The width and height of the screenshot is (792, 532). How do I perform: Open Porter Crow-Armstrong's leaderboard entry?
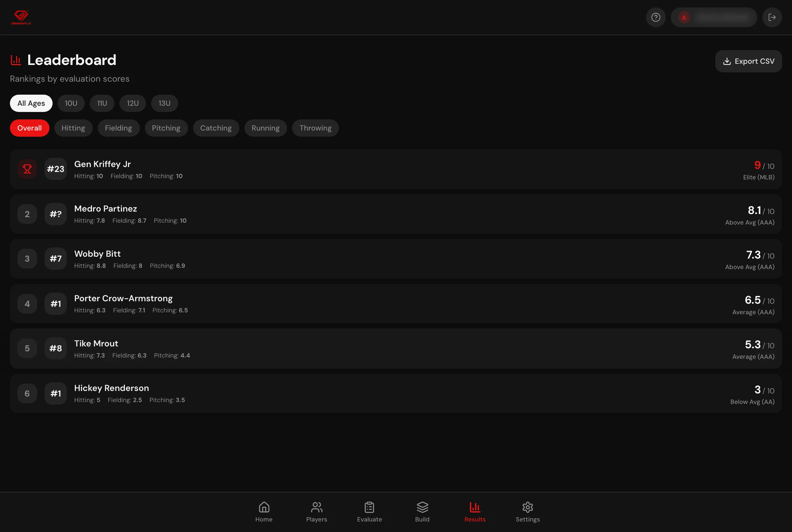click(396, 303)
